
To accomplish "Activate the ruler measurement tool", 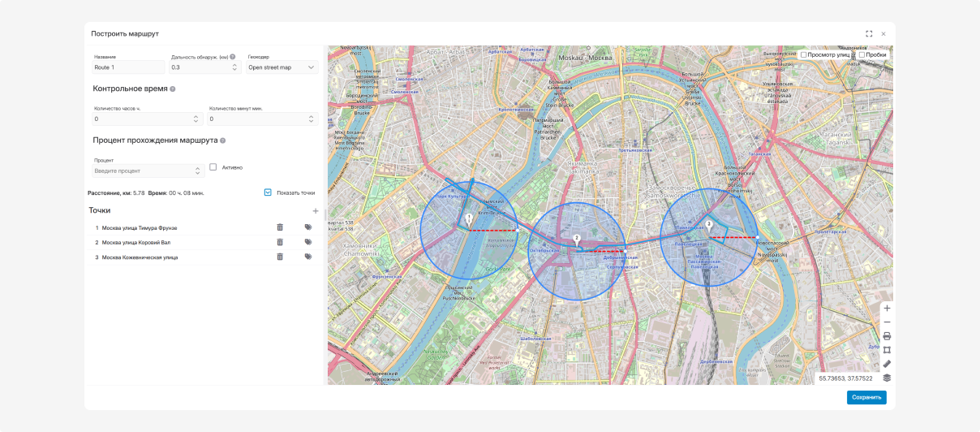I will click(x=887, y=364).
